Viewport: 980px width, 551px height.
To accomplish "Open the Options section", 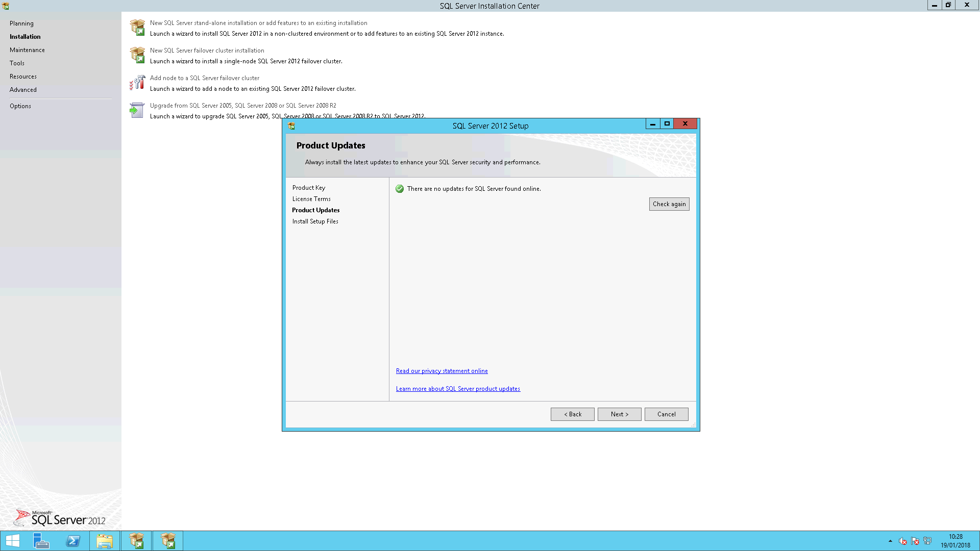I will pyautogui.click(x=20, y=106).
